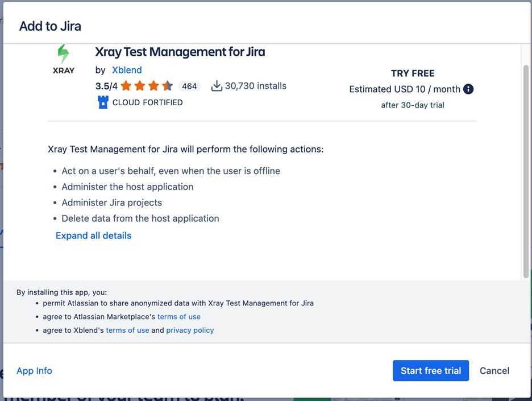The width and height of the screenshot is (532, 401).
Task: Click the 'Xray Test Management for Jira' title
Action: (x=180, y=52)
